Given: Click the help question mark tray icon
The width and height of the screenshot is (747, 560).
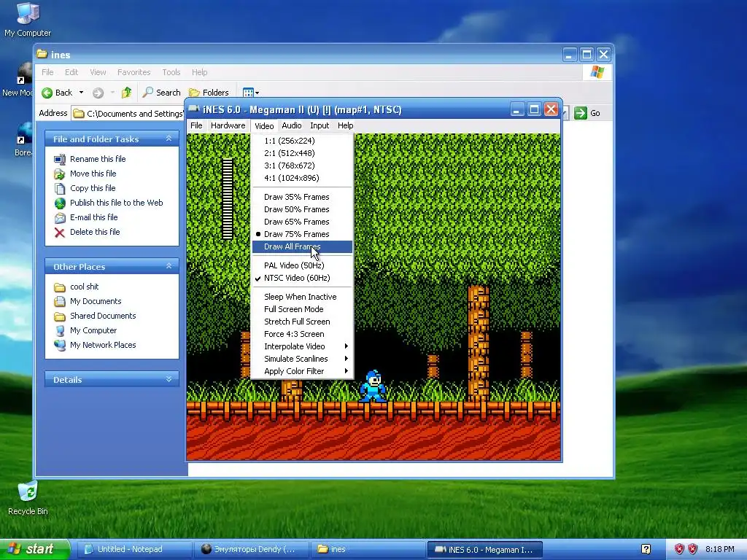Looking at the screenshot, I should [x=646, y=550].
